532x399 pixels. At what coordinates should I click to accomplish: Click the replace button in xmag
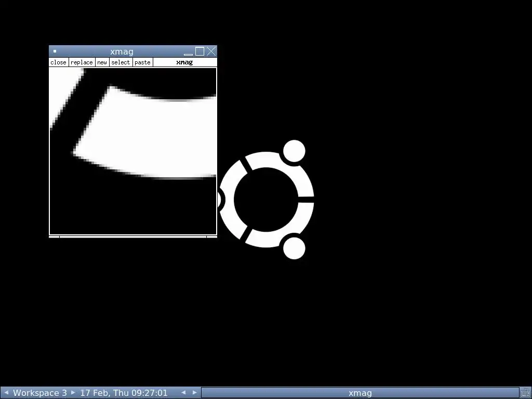[x=82, y=62]
